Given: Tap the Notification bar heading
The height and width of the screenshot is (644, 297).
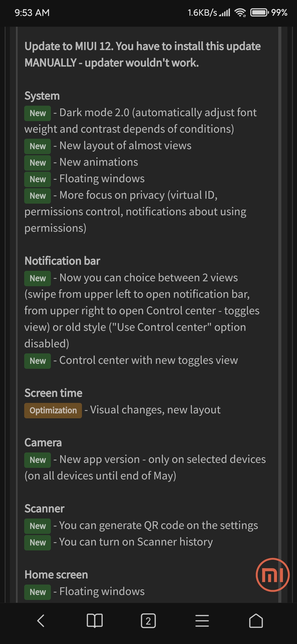Looking at the screenshot, I should click(62, 261).
